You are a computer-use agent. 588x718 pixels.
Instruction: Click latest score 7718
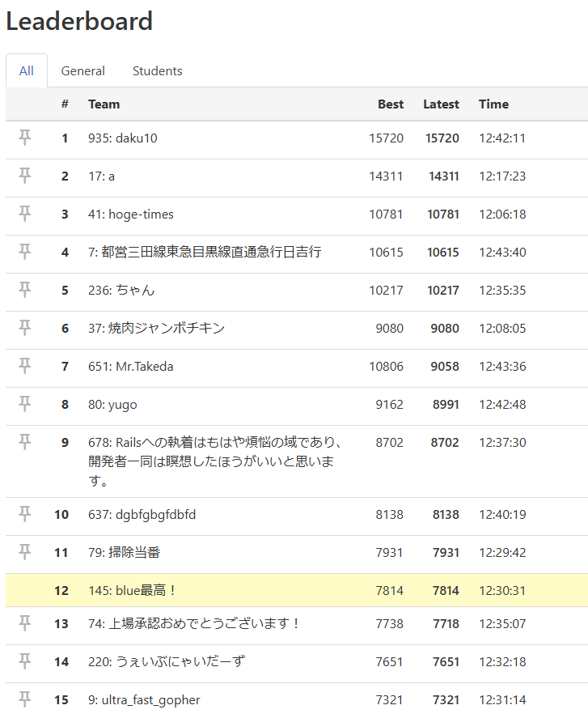point(446,623)
